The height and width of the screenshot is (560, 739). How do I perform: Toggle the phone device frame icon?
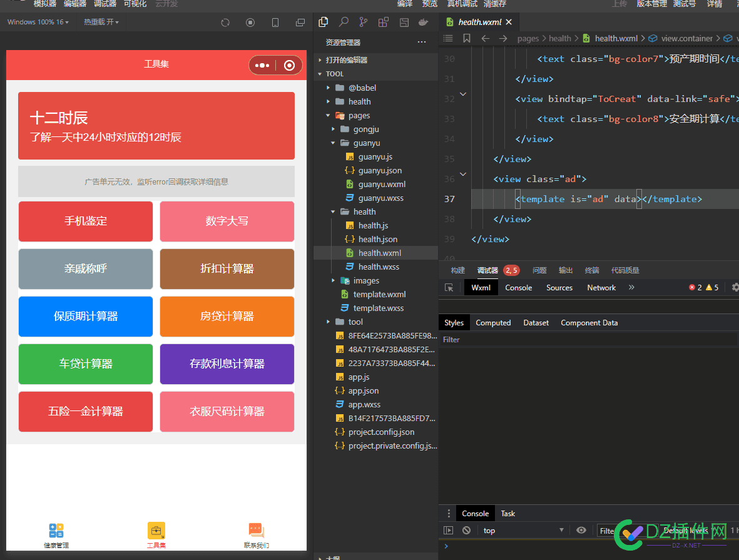(275, 22)
